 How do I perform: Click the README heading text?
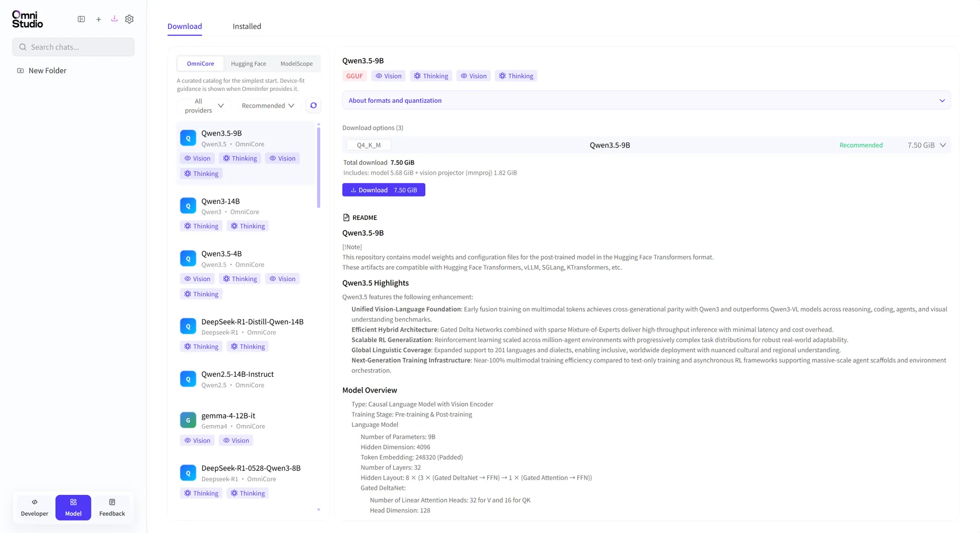click(365, 218)
